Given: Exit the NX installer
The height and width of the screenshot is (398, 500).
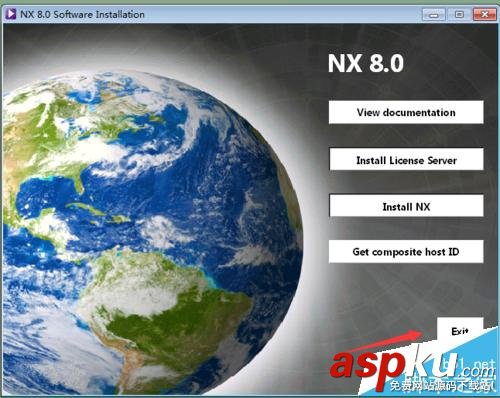Looking at the screenshot, I should tap(460, 330).
